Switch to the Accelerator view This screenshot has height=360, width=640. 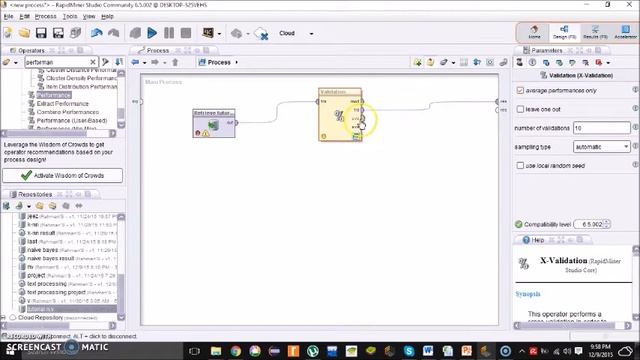coord(625,32)
